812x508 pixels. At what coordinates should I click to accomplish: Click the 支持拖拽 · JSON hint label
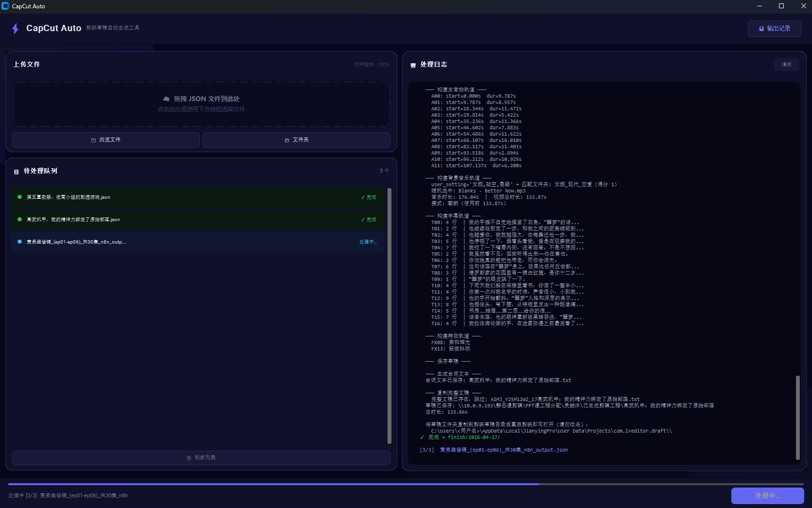click(x=371, y=65)
